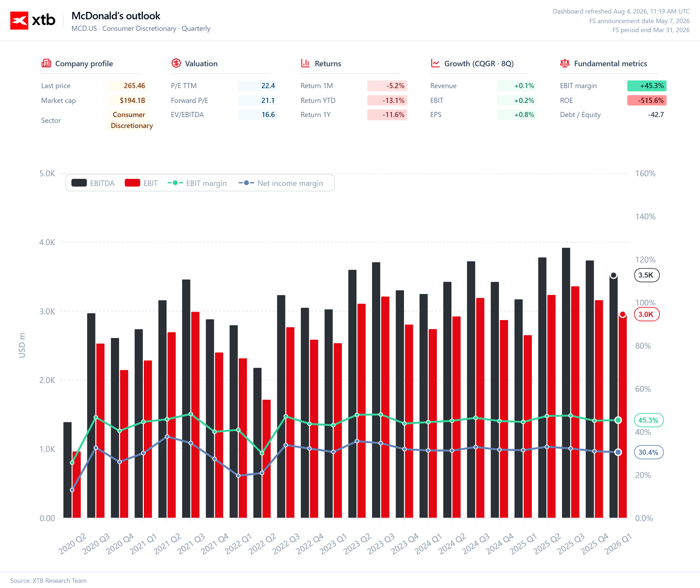Click the Return 1Y value -11.6%
700x588 pixels.
point(387,115)
